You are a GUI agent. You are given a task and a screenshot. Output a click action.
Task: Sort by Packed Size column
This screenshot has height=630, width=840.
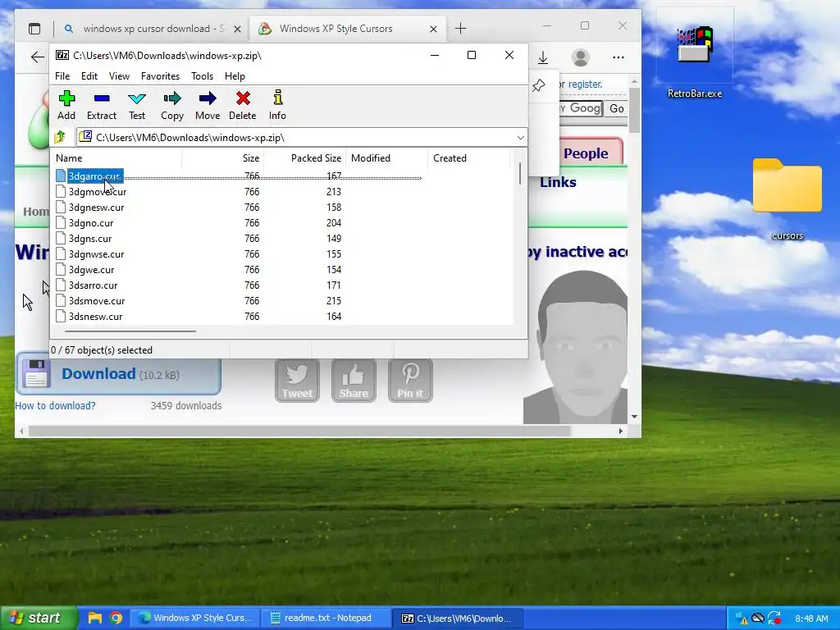click(304, 158)
